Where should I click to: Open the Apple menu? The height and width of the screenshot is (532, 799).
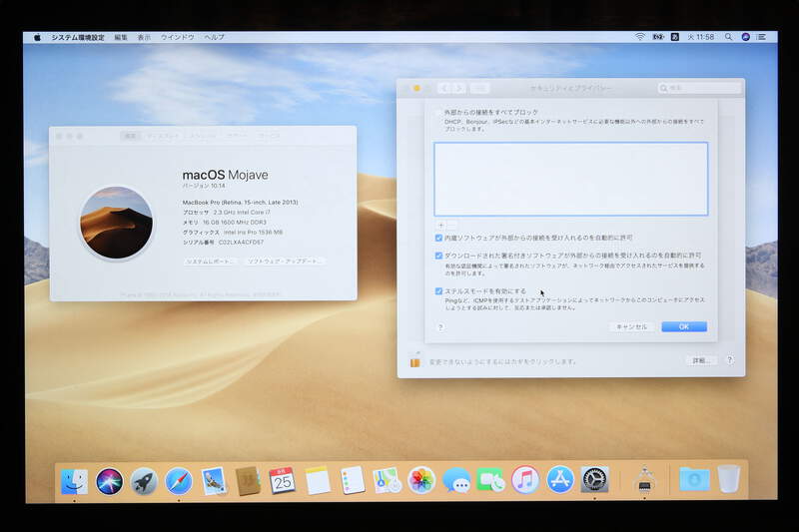[37, 37]
